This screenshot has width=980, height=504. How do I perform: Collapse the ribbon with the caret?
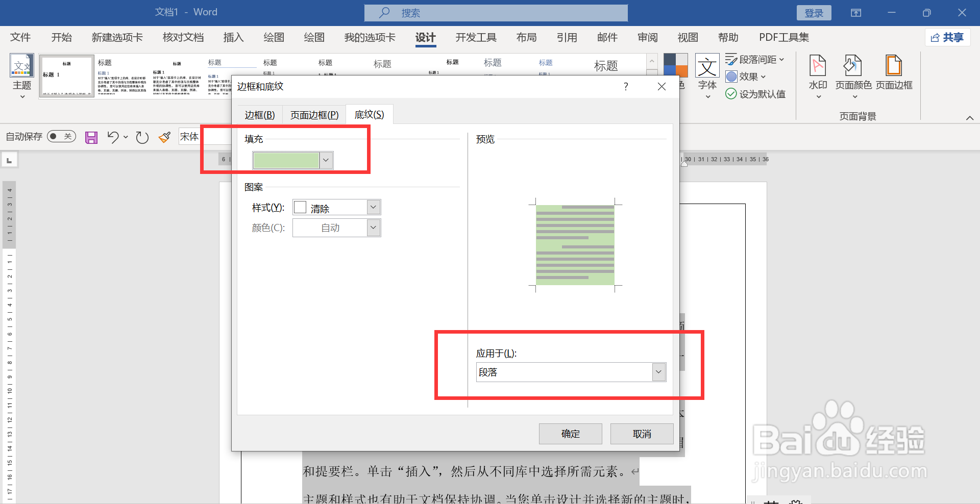coord(970,118)
